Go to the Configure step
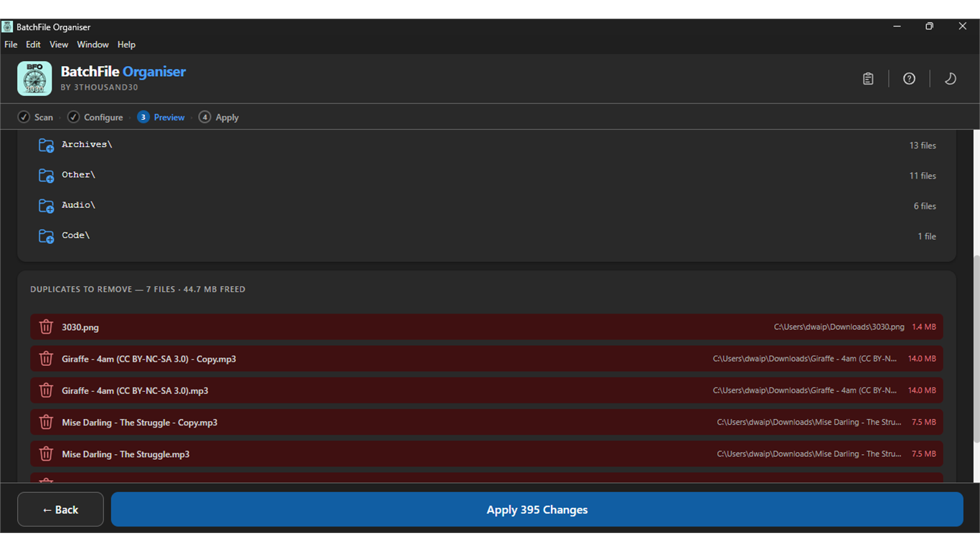 coord(95,117)
